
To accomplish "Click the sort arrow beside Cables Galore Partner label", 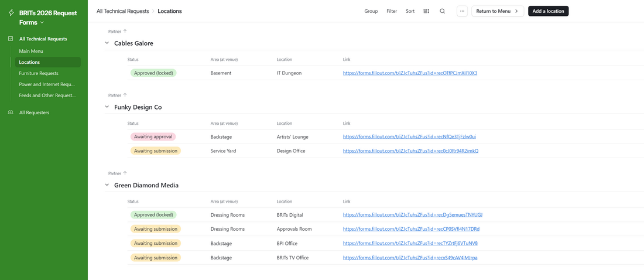I will 125,31.
